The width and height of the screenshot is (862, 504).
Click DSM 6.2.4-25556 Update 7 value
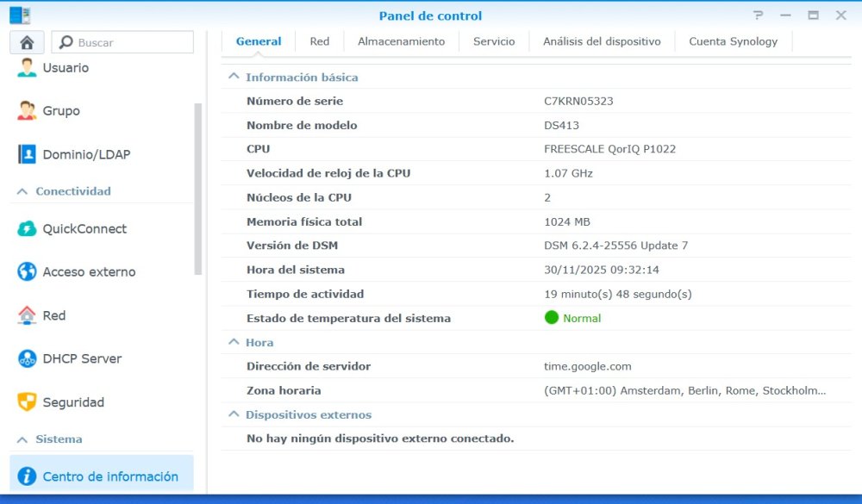(615, 246)
